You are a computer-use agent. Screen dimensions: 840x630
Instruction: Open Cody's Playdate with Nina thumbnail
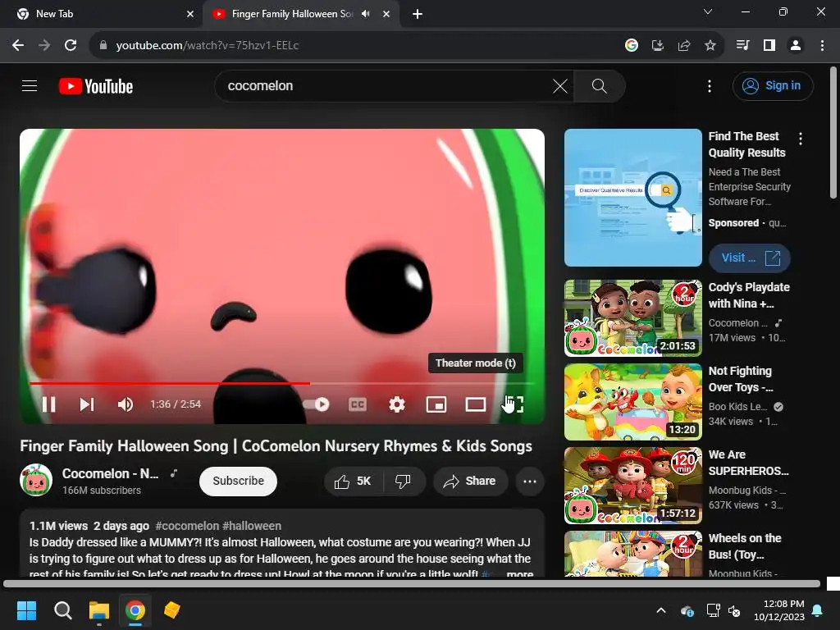pyautogui.click(x=632, y=318)
